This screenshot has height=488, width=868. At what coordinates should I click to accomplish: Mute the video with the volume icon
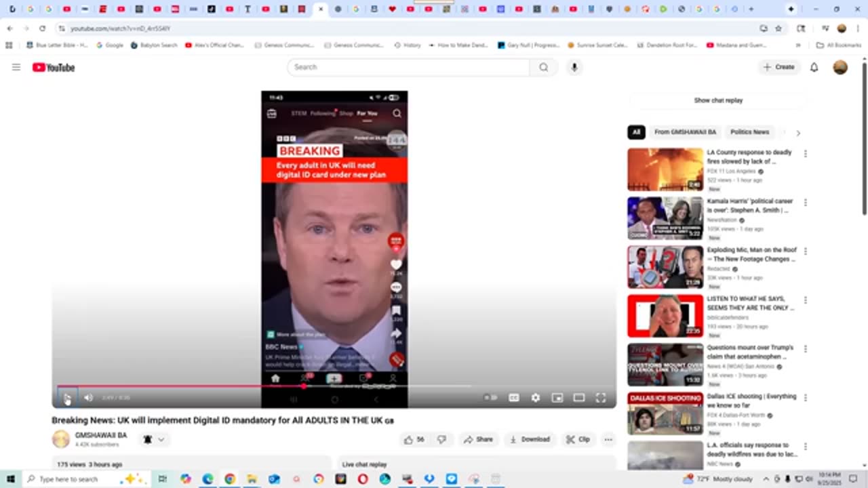(88, 398)
